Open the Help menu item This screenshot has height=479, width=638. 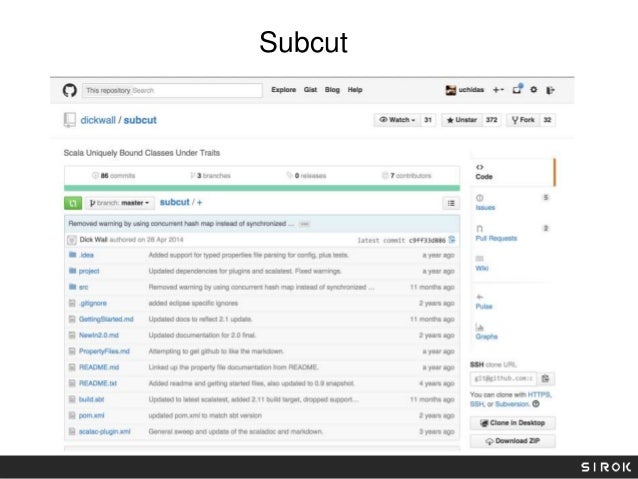(x=355, y=90)
